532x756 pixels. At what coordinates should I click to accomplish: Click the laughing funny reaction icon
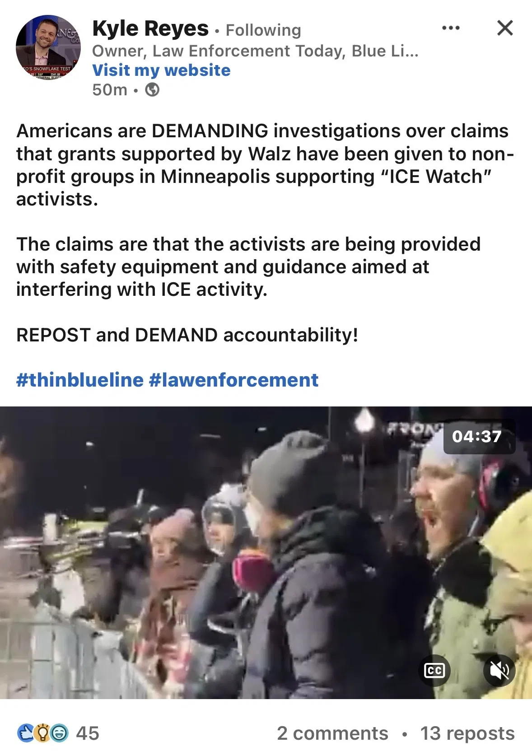pyautogui.click(x=59, y=733)
